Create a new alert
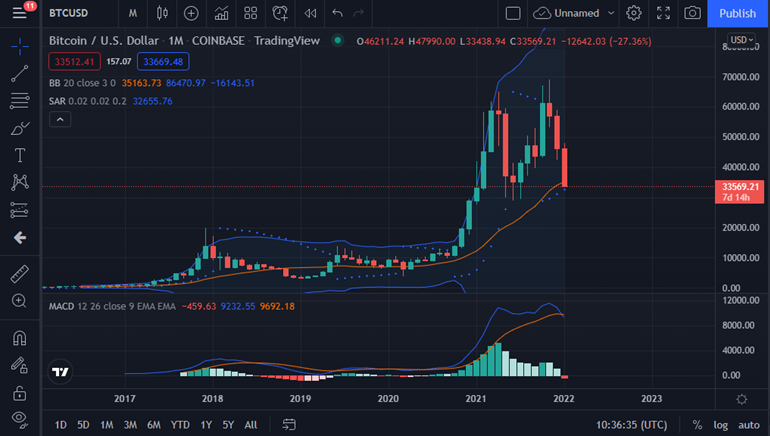 pyautogui.click(x=280, y=13)
